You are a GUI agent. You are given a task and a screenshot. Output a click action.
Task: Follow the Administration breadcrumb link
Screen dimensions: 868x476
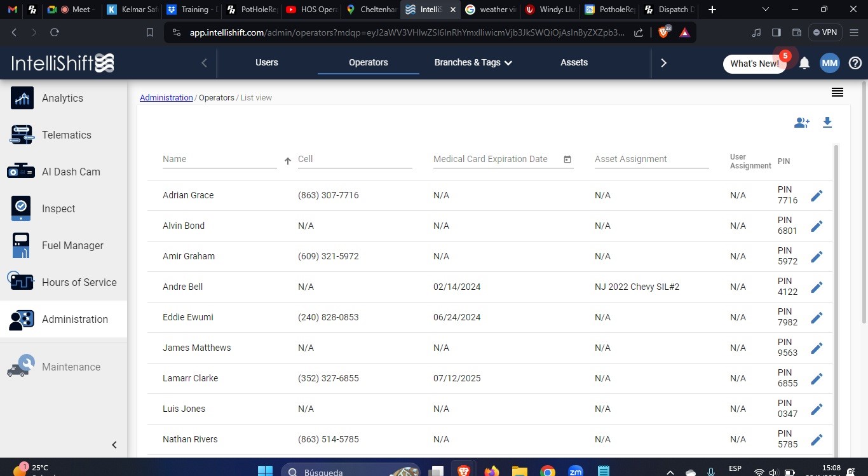(166, 98)
